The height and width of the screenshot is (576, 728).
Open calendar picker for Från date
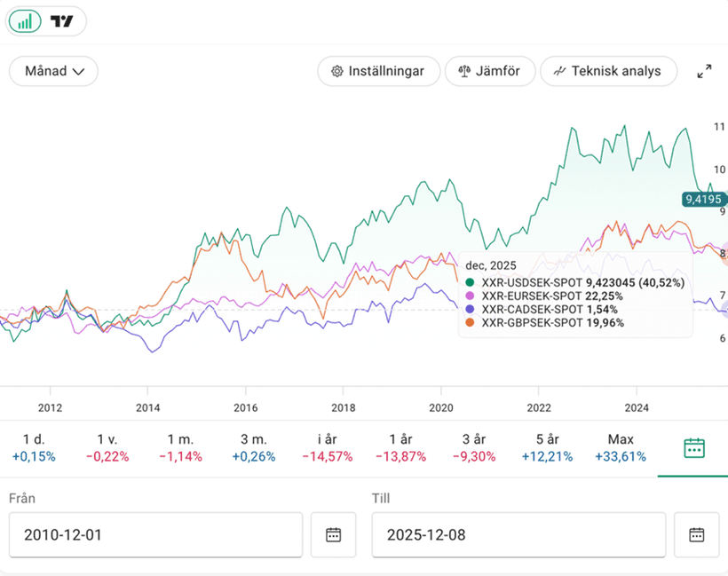tap(333, 534)
